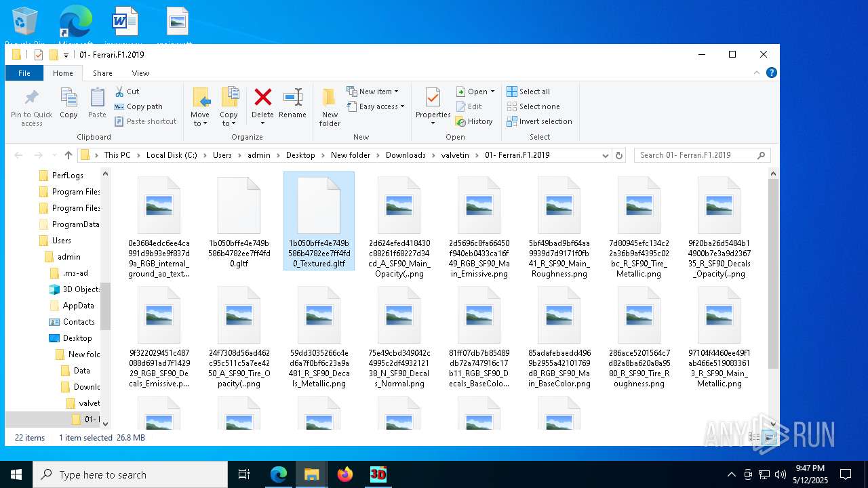Switch to the Home ribbon tab
Screen dimensions: 868x488
(x=63, y=73)
